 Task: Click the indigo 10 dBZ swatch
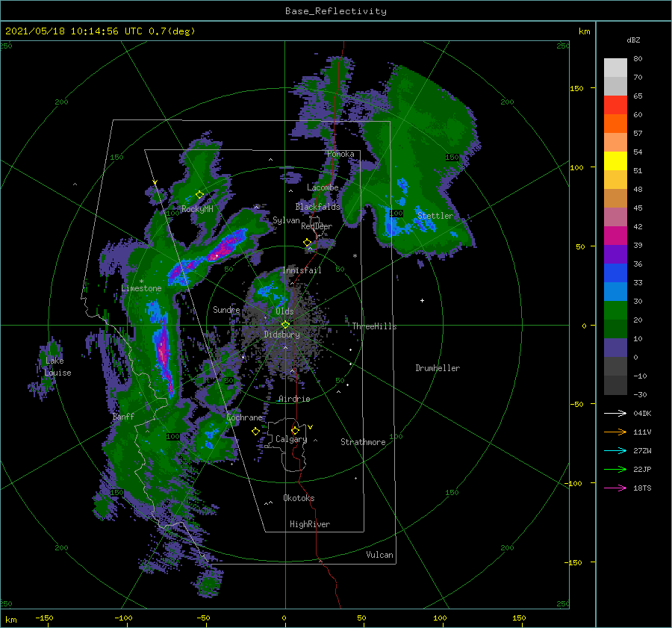[615, 347]
